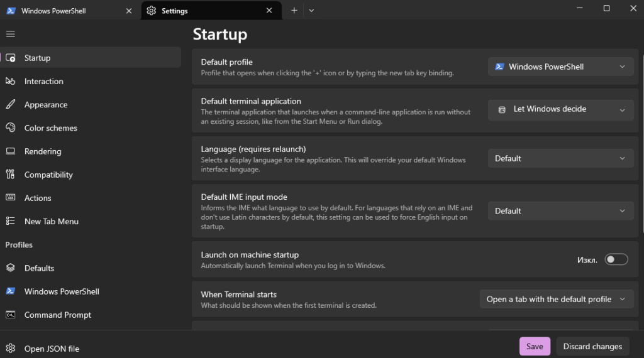This screenshot has width=644, height=358.
Task: Click the hamburger navigation menu icon
Action: point(10,33)
